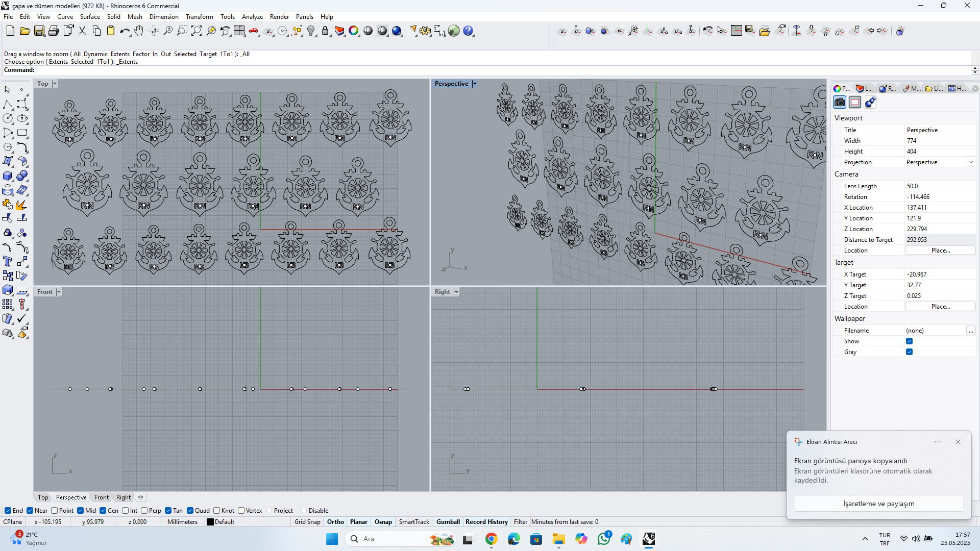Screen dimensions: 980x551
Task: Toggle the Near osnap checkbox
Action: click(x=30, y=511)
